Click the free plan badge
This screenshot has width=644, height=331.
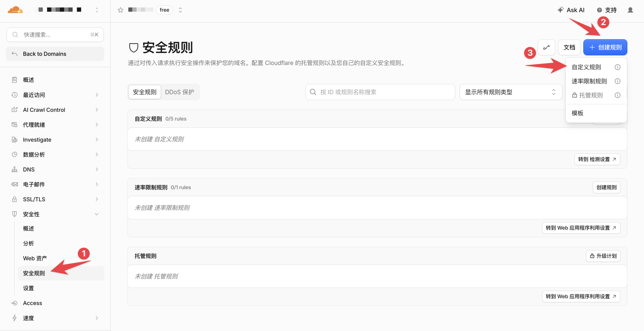[165, 10]
